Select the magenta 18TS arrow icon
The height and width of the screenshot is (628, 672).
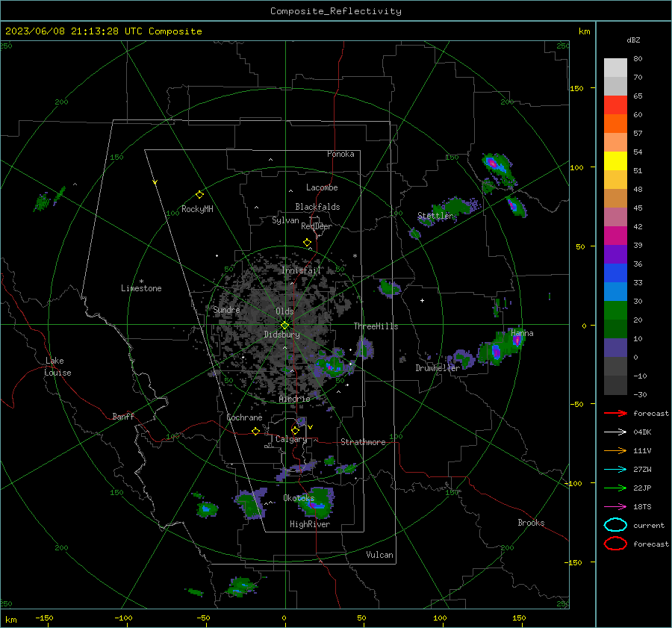pyautogui.click(x=615, y=507)
